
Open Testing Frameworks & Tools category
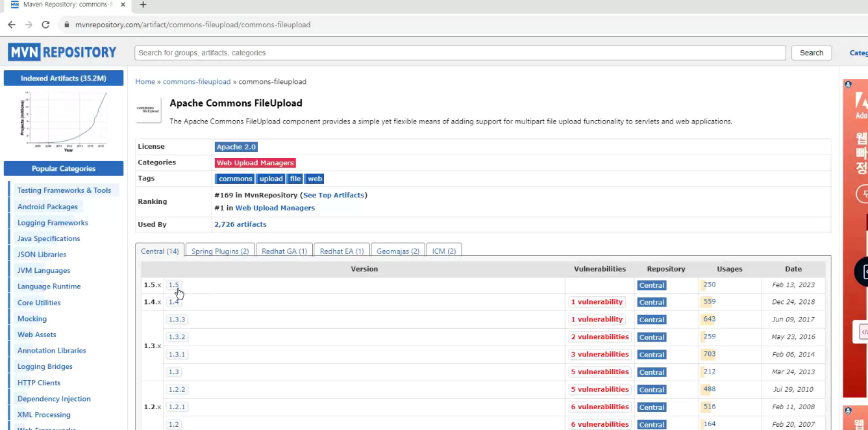click(64, 190)
